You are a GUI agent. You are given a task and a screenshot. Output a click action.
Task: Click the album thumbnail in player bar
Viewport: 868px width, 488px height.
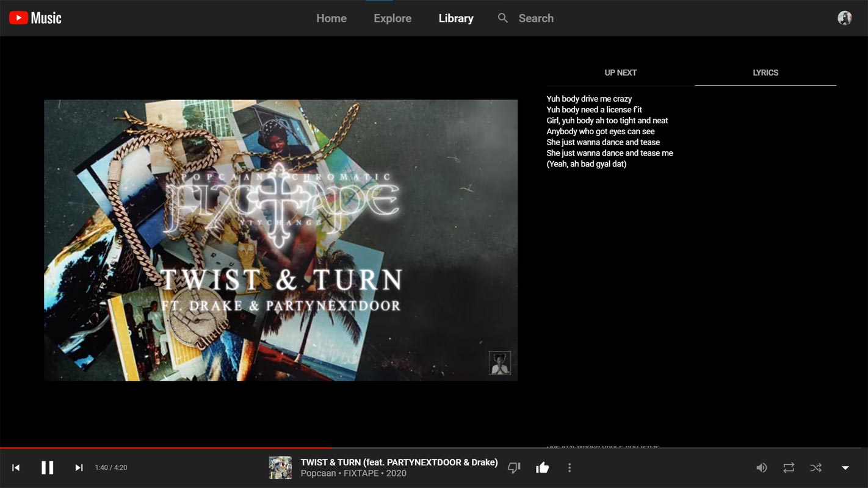[280, 468]
